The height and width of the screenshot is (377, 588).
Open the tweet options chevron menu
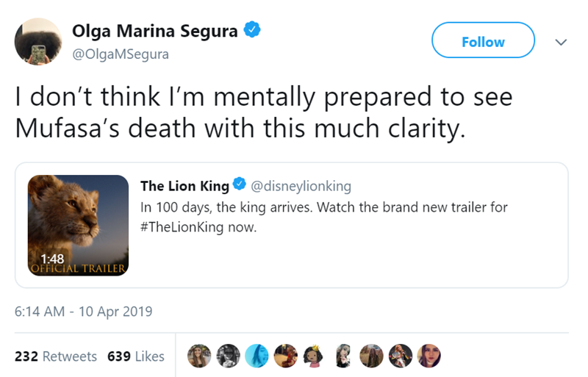(x=560, y=42)
